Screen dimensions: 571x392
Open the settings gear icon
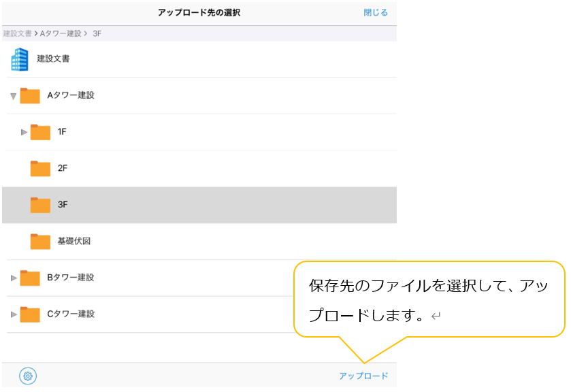pyautogui.click(x=28, y=376)
